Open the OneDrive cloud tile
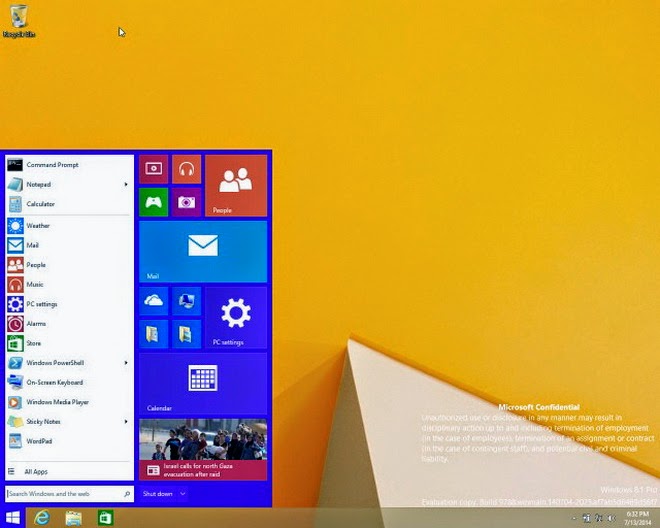This screenshot has height=528, width=660. pyautogui.click(x=153, y=301)
